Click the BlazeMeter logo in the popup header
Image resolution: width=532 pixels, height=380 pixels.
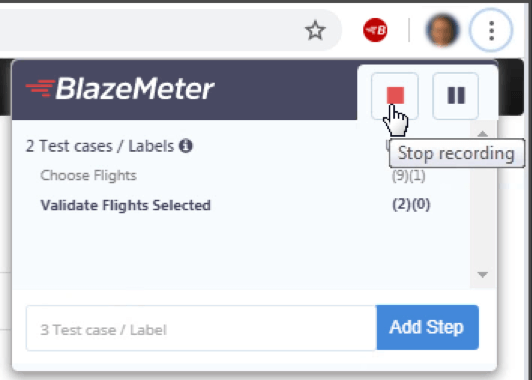(x=120, y=89)
